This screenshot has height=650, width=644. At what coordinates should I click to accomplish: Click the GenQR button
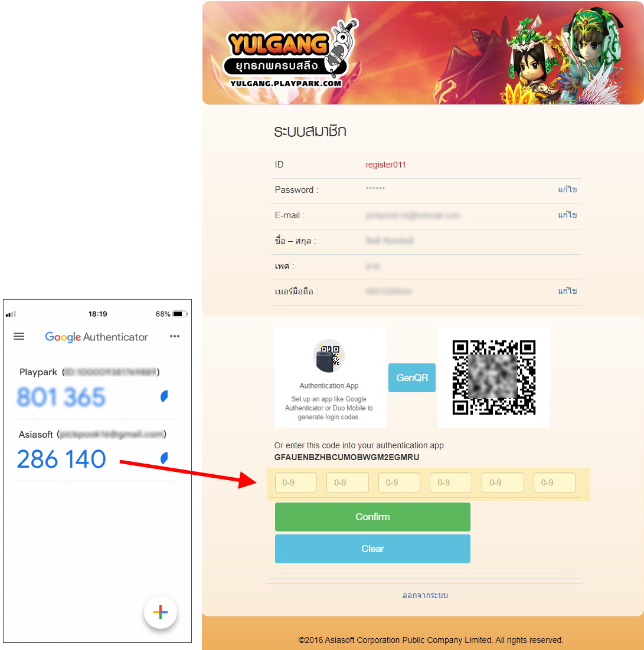(x=411, y=377)
